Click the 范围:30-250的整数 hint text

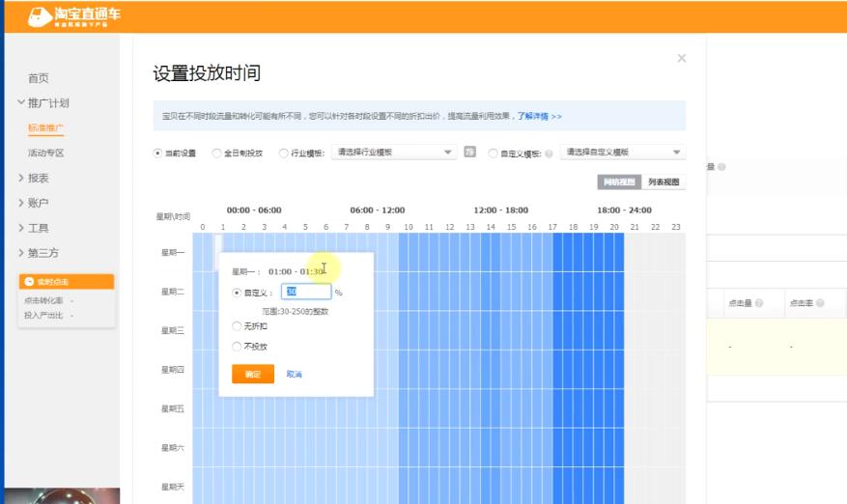click(x=295, y=312)
